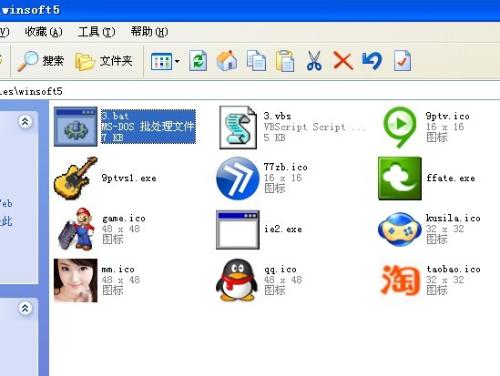Select the qq.ico penguin icon
The width and height of the screenshot is (500, 376).
coord(237,280)
